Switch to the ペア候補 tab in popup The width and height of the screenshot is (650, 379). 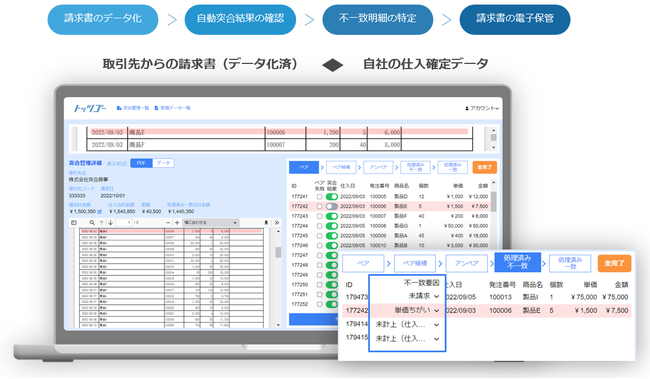point(415,263)
